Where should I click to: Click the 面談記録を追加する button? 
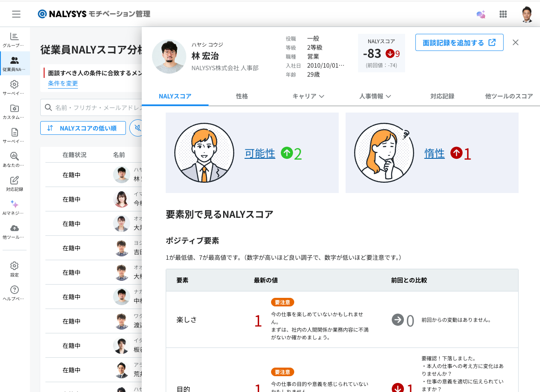[459, 43]
